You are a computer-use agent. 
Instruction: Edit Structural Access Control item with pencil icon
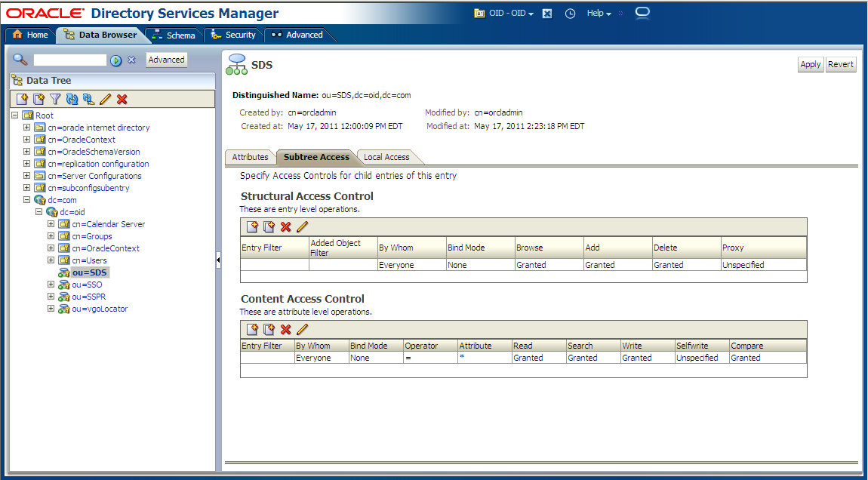302,226
